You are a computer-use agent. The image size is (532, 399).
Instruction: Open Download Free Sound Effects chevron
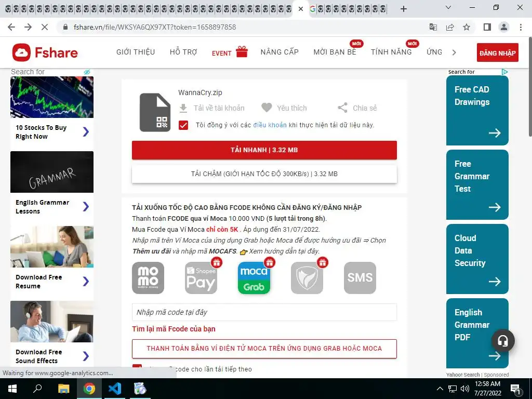86,356
